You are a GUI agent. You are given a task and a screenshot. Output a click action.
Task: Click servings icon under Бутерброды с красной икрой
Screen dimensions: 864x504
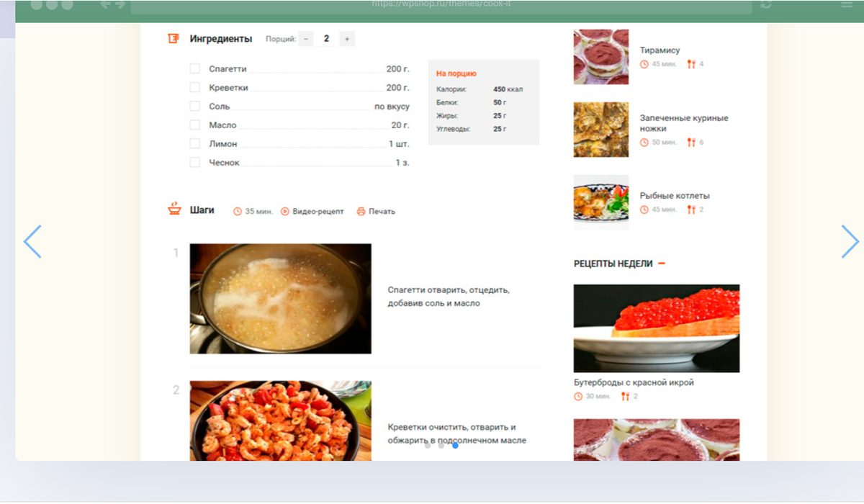click(x=625, y=397)
